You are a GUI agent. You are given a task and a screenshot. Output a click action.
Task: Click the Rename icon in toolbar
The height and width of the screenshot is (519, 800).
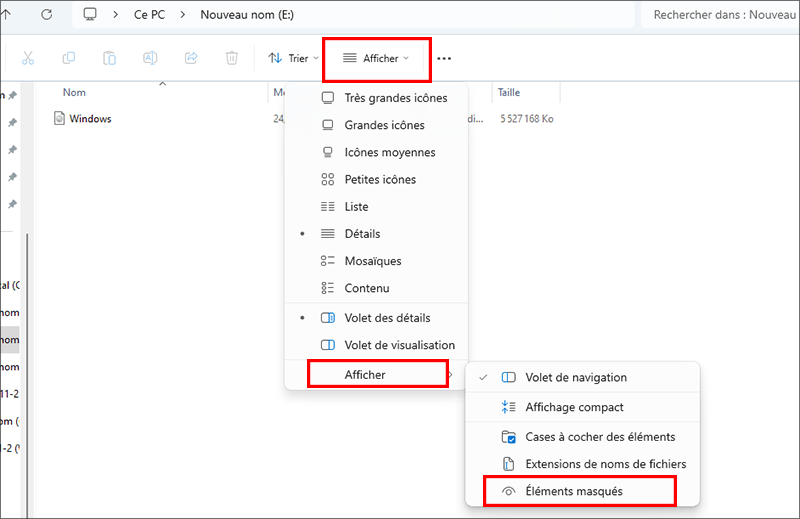150,58
